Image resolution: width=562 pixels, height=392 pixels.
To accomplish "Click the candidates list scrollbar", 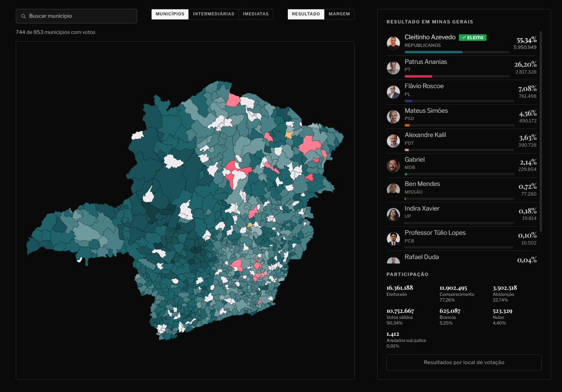I will click(x=540, y=132).
